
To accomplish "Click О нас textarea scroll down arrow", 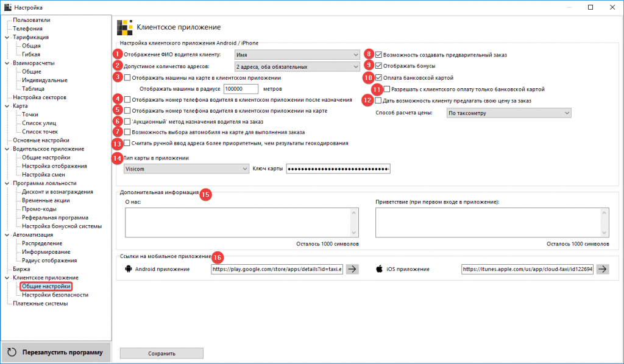I will pos(354,233).
